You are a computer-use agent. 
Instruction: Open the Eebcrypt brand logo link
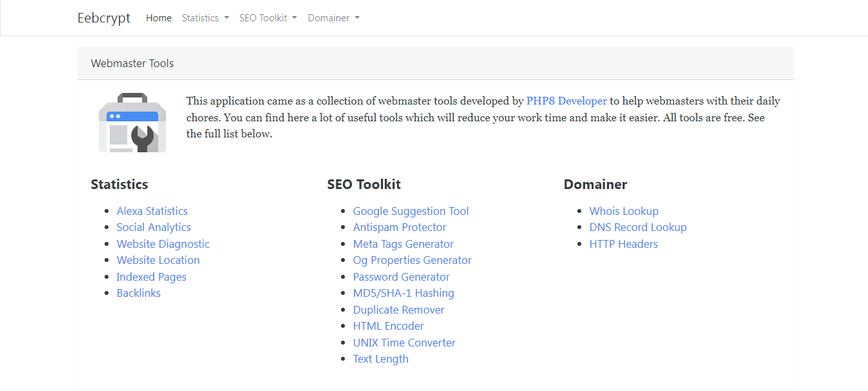tap(104, 18)
